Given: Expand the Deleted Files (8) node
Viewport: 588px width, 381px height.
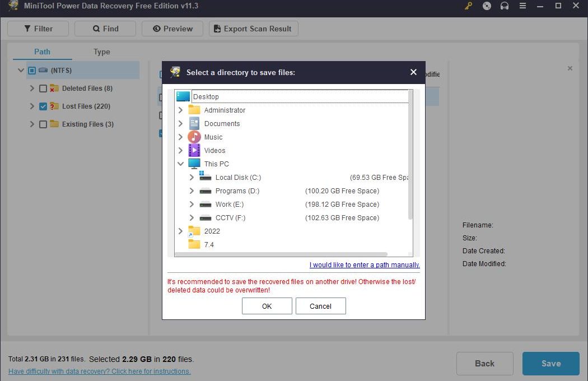Looking at the screenshot, I should point(32,88).
